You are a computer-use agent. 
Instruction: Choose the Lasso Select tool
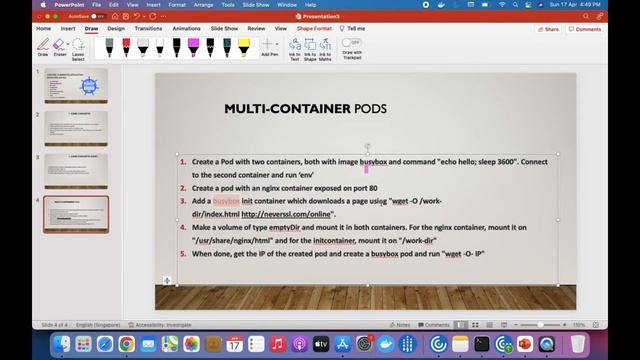click(78, 49)
